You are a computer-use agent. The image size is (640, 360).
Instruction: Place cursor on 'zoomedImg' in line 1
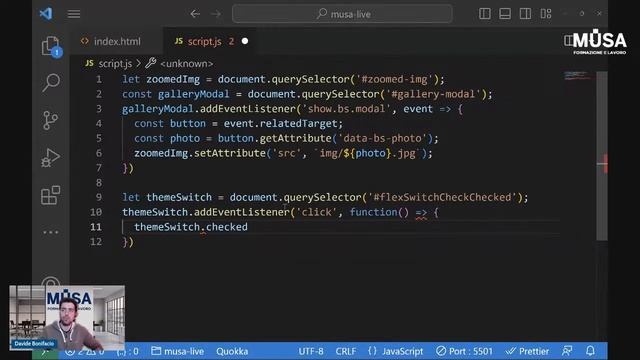(173, 79)
